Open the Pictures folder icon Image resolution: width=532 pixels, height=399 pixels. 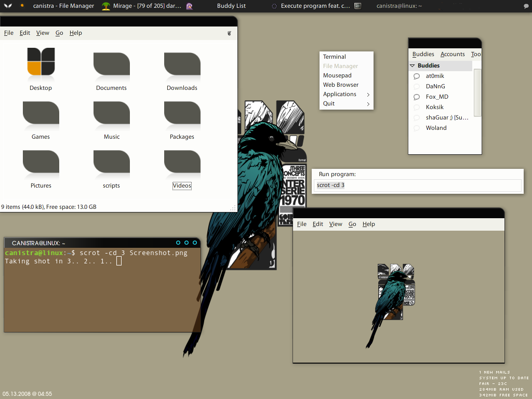41,162
